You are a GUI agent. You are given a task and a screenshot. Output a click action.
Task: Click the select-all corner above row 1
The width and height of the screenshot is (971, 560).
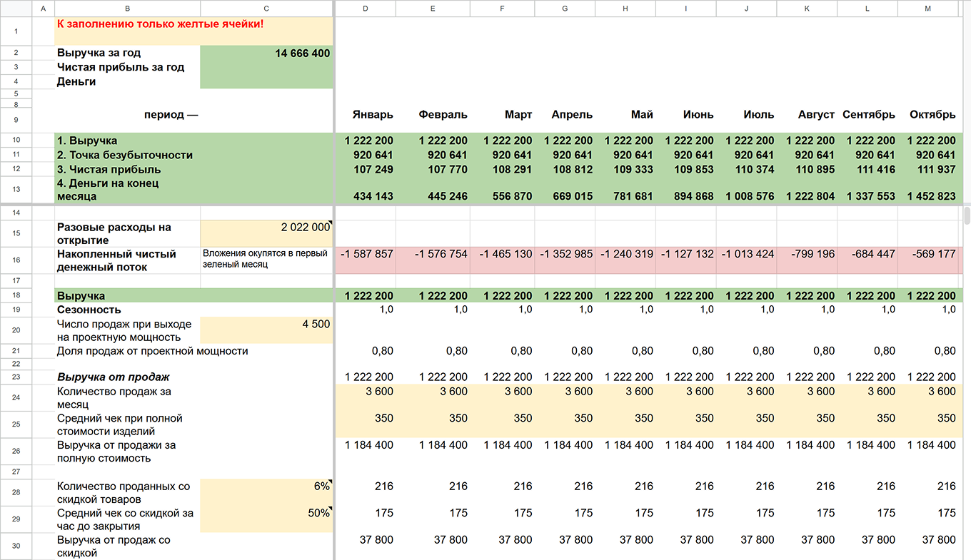(x=16, y=8)
